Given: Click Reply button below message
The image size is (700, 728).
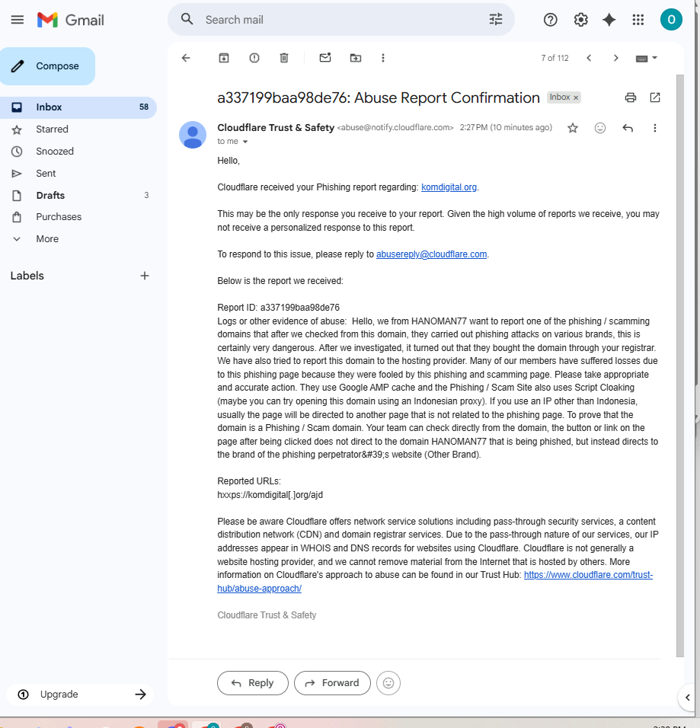Looking at the screenshot, I should coord(253,683).
